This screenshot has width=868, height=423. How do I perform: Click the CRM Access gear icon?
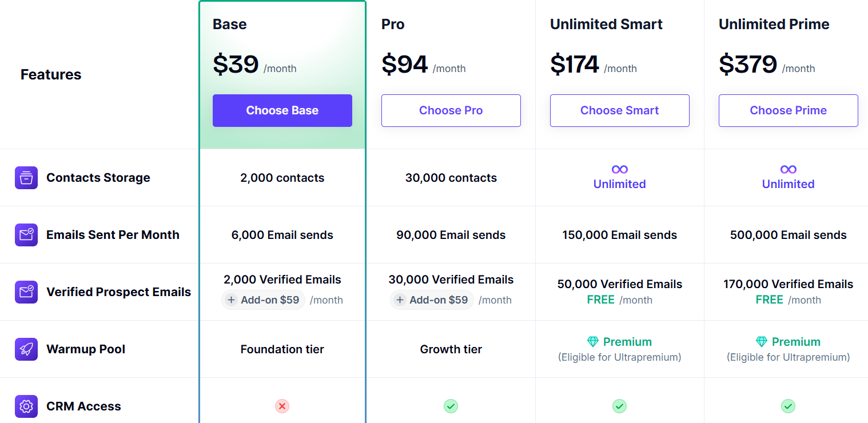point(26,406)
